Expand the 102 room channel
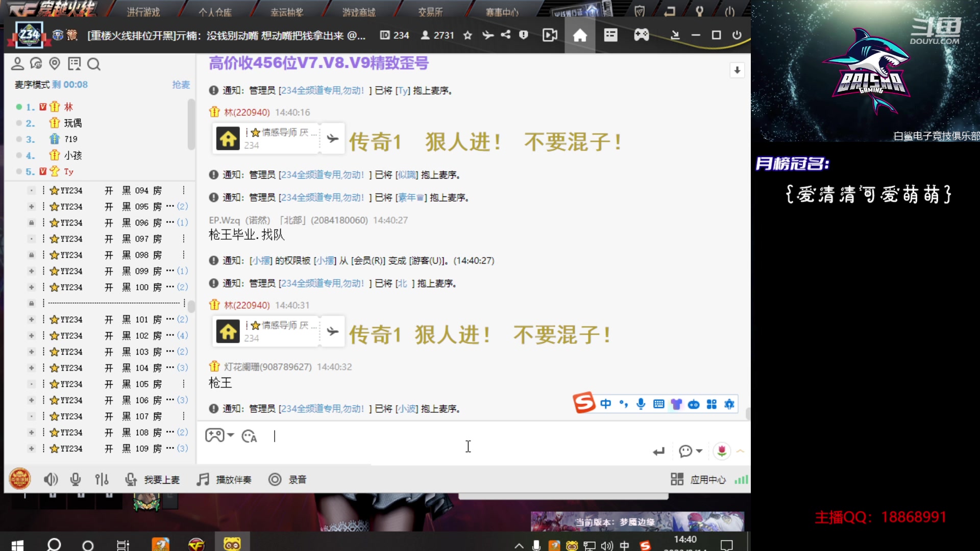 pos(31,336)
